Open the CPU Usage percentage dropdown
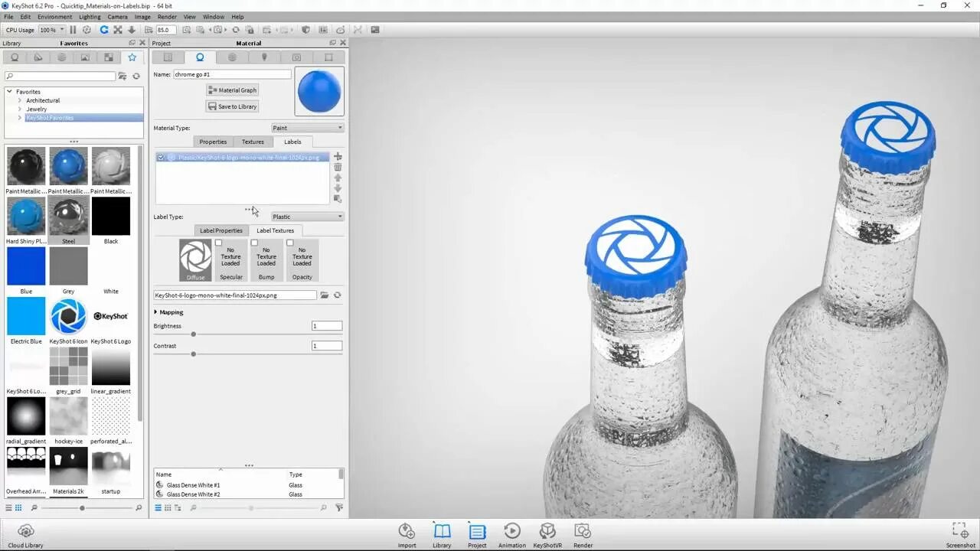The width and height of the screenshot is (980, 551). (52, 30)
